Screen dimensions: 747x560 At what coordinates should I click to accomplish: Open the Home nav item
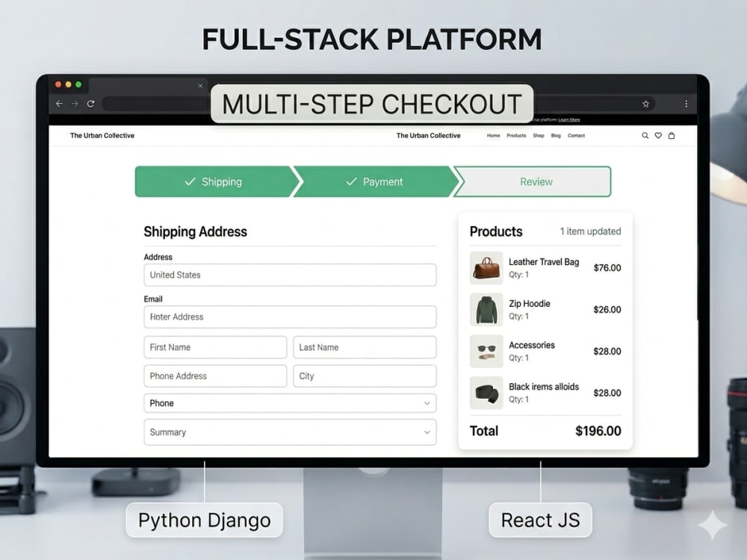point(493,136)
